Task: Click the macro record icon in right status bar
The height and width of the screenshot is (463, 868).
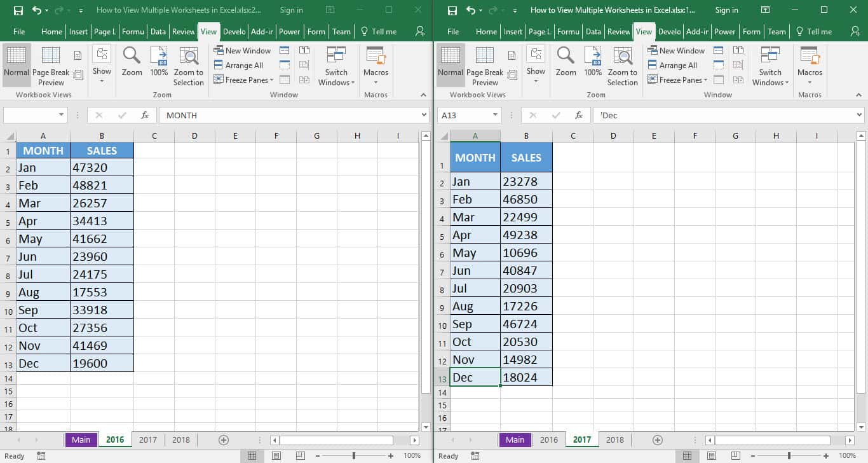Action: click(x=475, y=456)
